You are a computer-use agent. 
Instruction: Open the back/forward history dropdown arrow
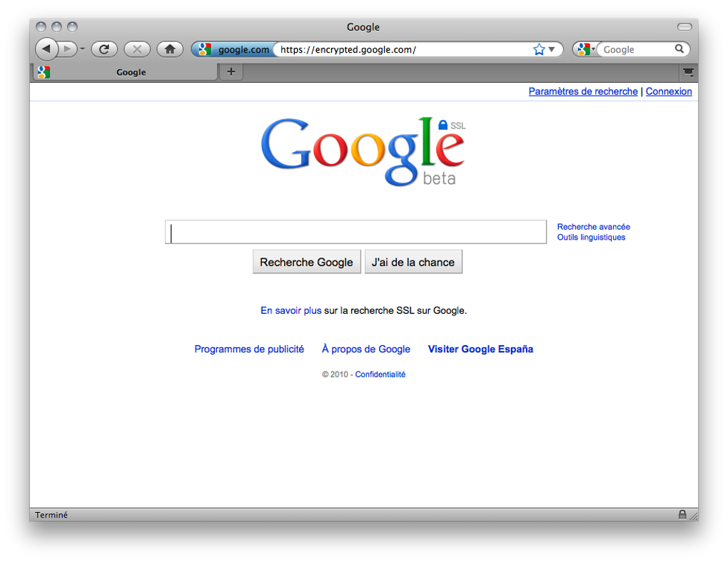(82, 48)
